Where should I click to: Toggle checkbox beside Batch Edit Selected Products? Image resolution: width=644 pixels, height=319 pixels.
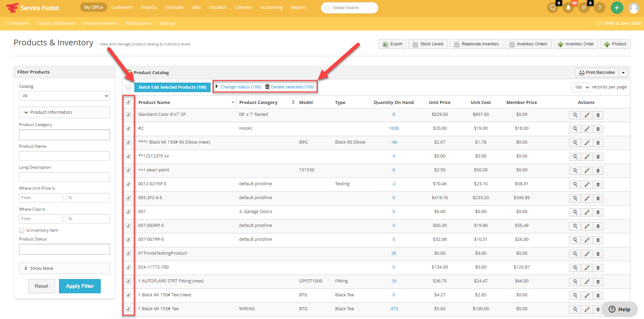tap(128, 87)
